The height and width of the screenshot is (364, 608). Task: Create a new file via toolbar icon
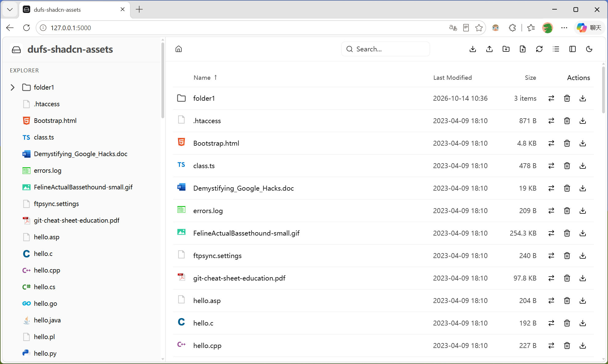(523, 49)
